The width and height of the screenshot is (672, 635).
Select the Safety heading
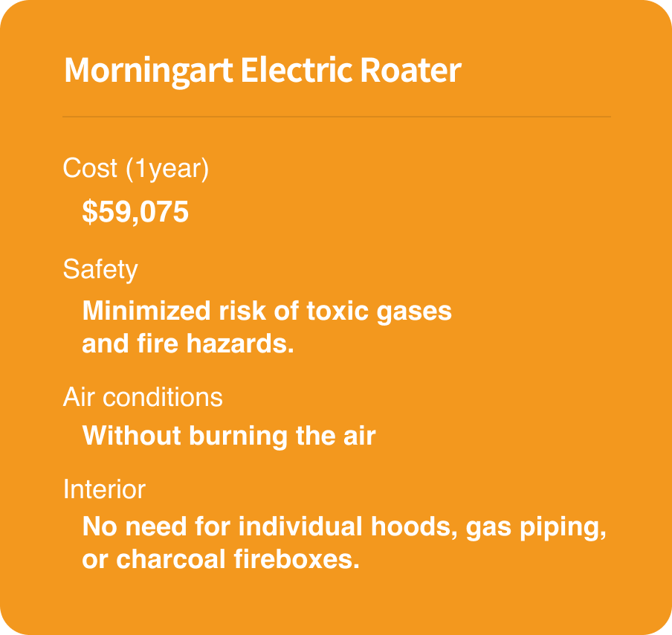click(x=100, y=270)
